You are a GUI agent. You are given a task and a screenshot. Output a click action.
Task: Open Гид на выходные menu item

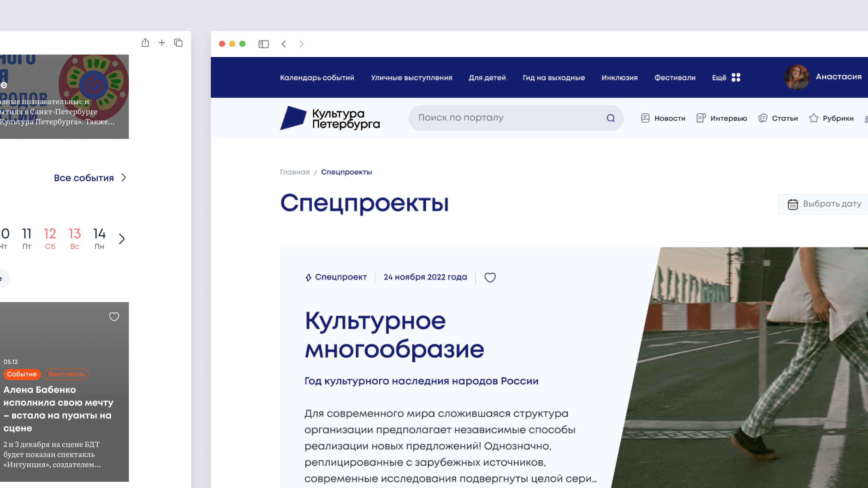(x=554, y=78)
